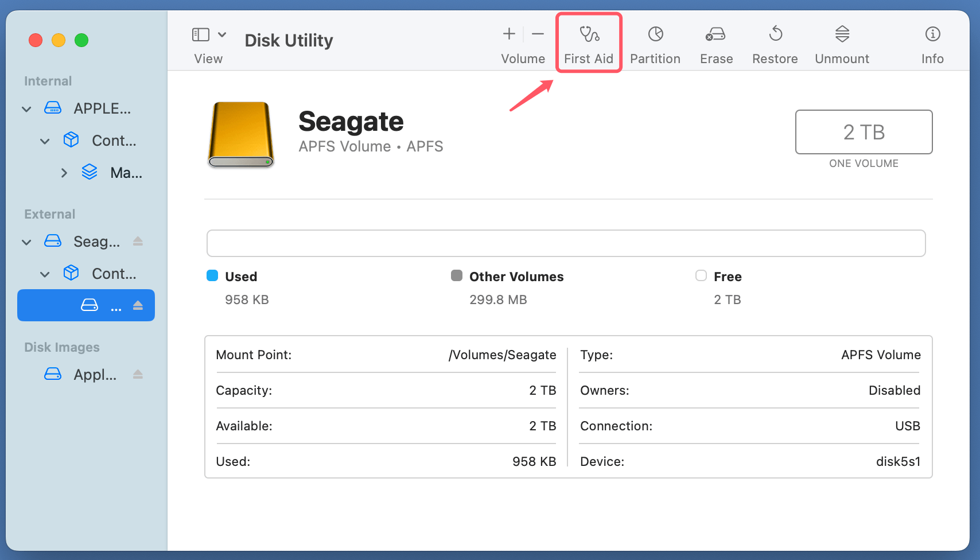Collapse the external Seagate Container
The image size is (980, 560).
(45, 274)
